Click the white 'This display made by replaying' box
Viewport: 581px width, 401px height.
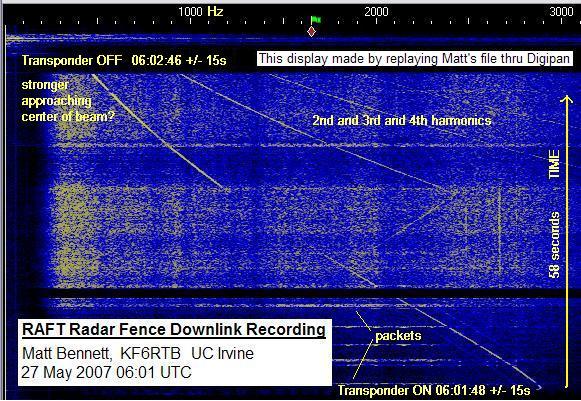[414, 59]
